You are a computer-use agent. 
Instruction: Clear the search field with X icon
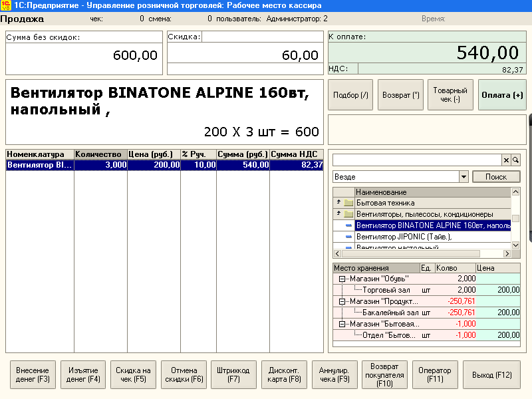click(506, 160)
